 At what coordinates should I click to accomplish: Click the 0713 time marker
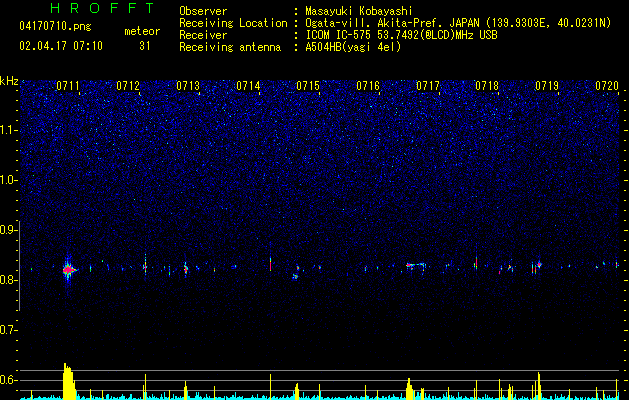click(188, 85)
